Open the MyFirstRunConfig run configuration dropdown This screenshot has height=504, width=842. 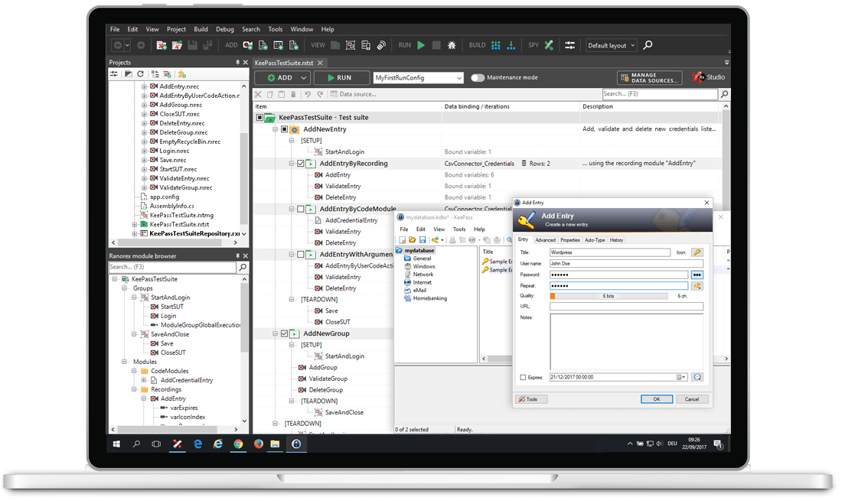tap(459, 78)
